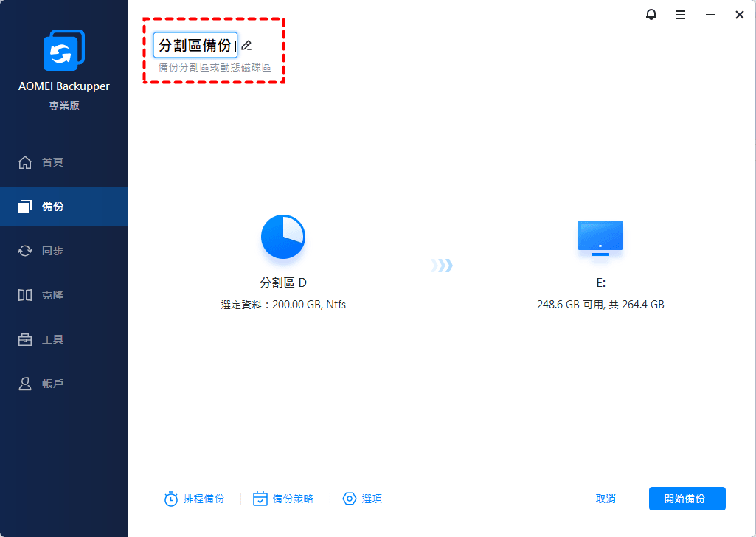Viewport: 756px width, 537px height.
Task: Close the Backupper window
Action: click(x=739, y=15)
